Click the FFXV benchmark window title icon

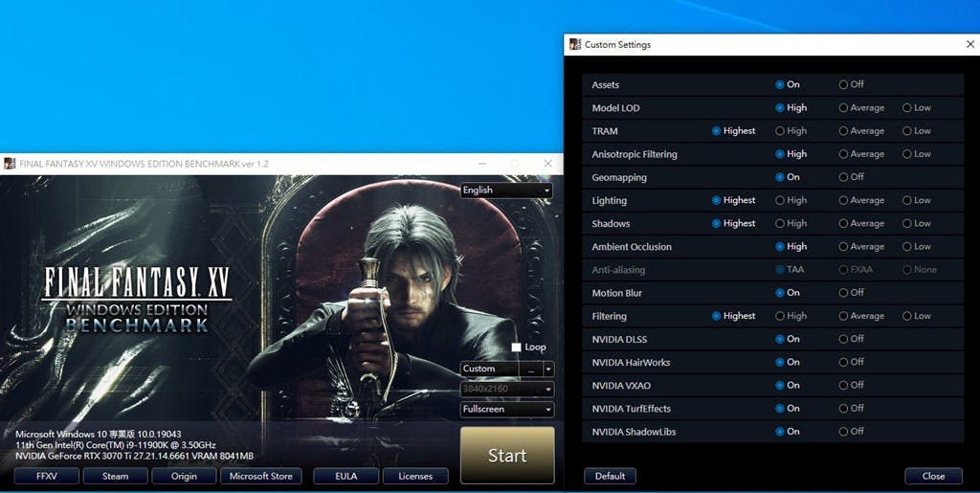10,164
